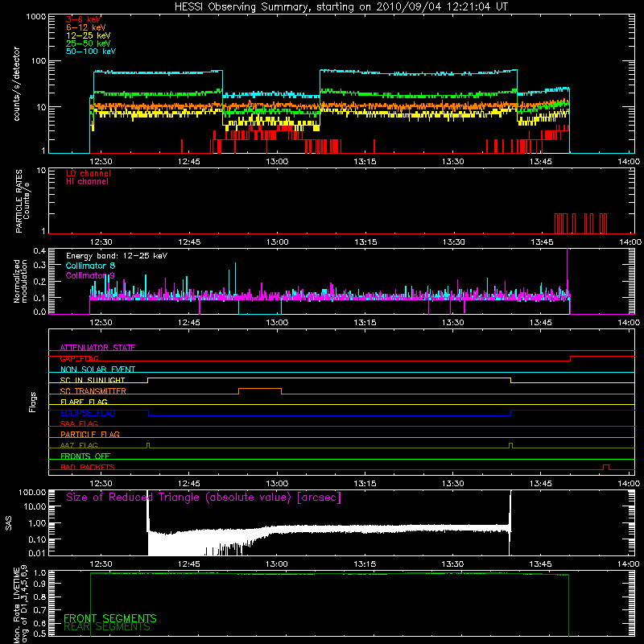
Task: Click the SC_TRANSMITTER flag label
Action: click(93, 391)
